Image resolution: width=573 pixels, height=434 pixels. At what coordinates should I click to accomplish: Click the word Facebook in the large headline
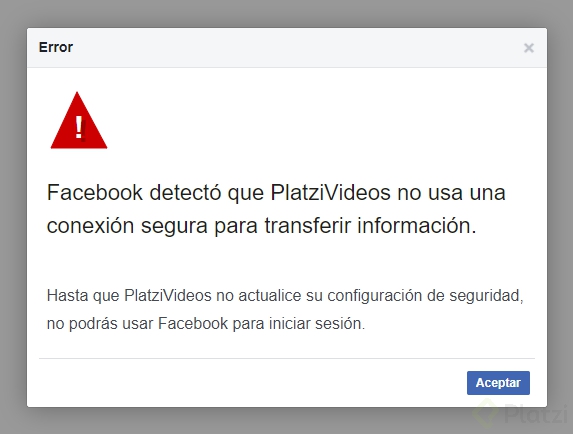click(94, 192)
